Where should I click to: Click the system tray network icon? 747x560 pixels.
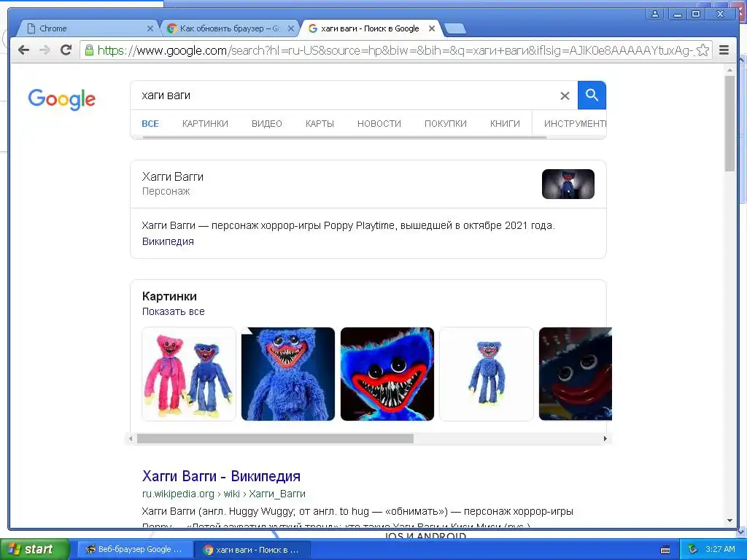[x=693, y=550]
